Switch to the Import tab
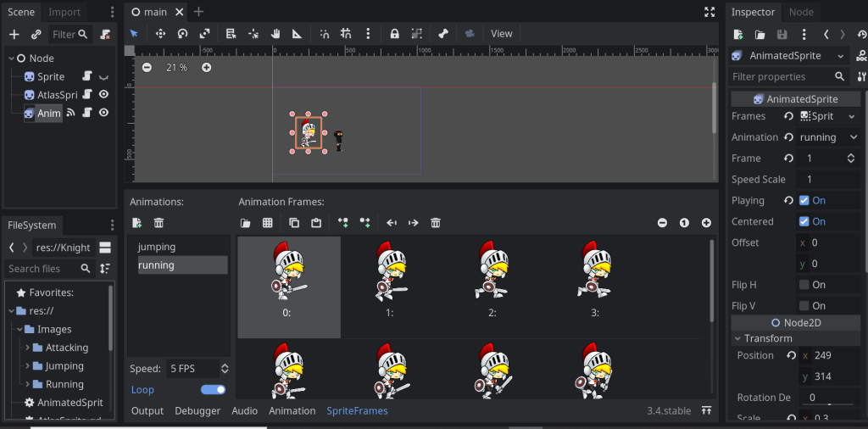The image size is (868, 429). pos(64,12)
